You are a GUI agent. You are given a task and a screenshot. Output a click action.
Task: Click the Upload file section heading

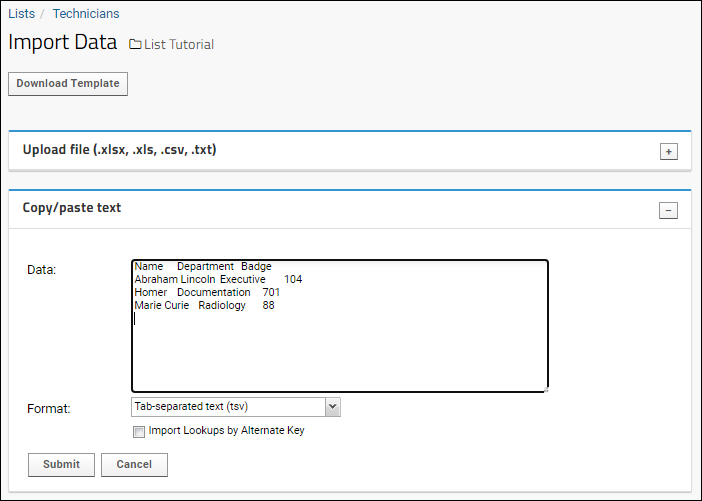click(x=120, y=150)
